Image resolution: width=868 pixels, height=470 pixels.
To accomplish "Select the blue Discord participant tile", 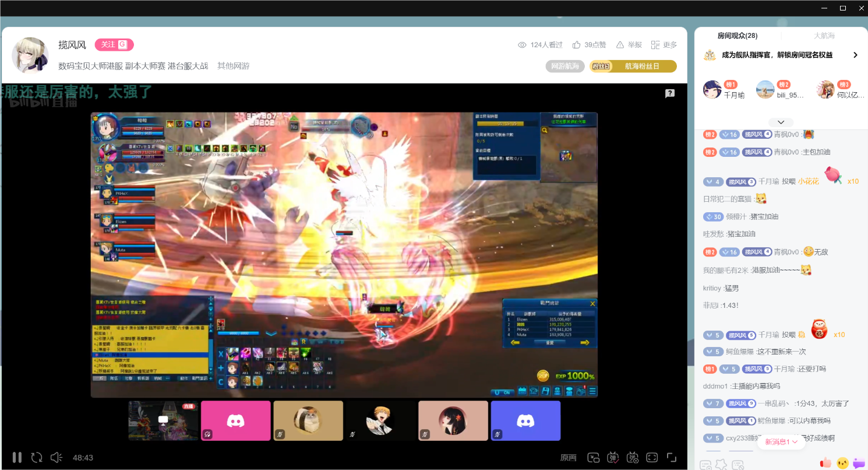I will click(x=525, y=420).
